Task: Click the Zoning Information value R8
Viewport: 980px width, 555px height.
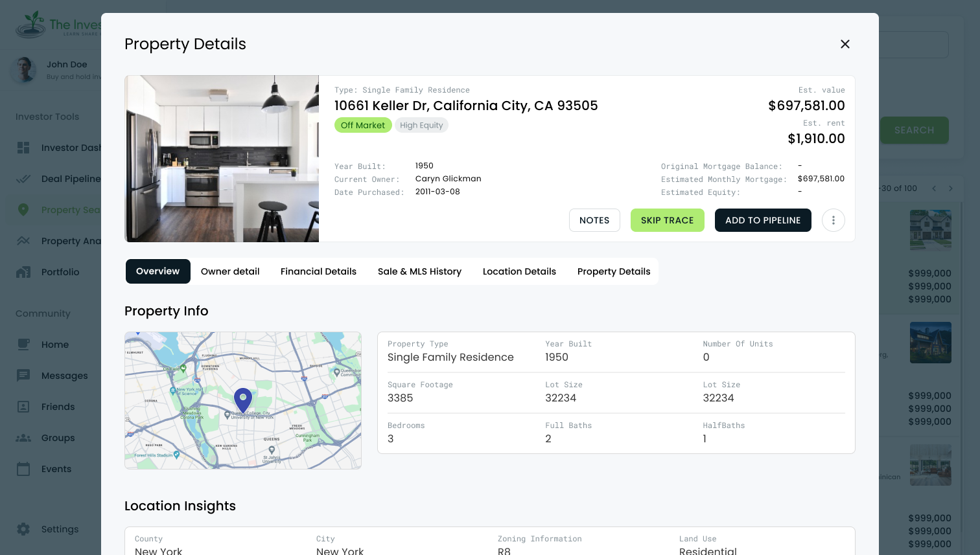Action: [x=504, y=551]
